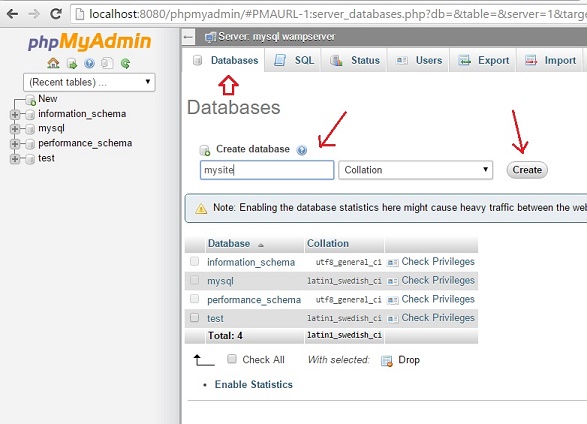
Task: Click the Create database icon beside its label
Action: [x=205, y=150]
